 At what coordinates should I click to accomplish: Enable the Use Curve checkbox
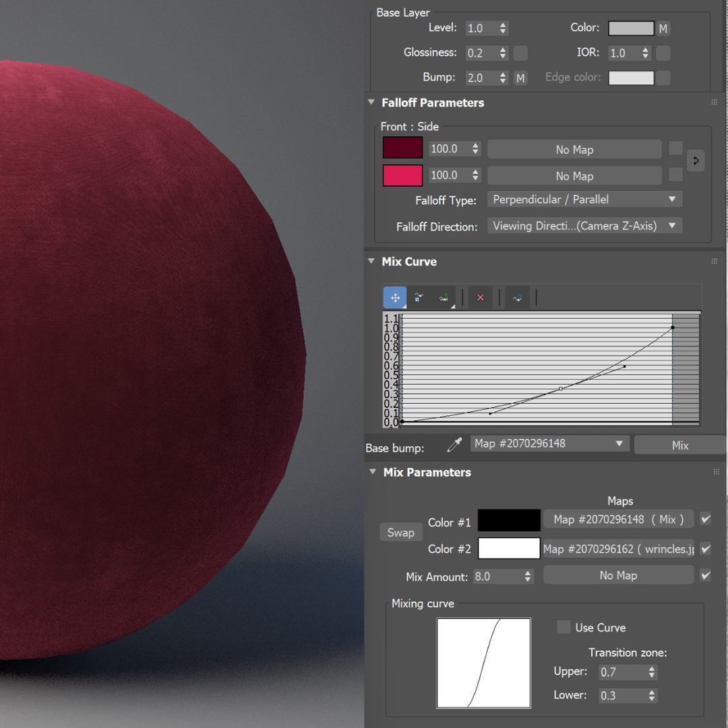pos(564,627)
